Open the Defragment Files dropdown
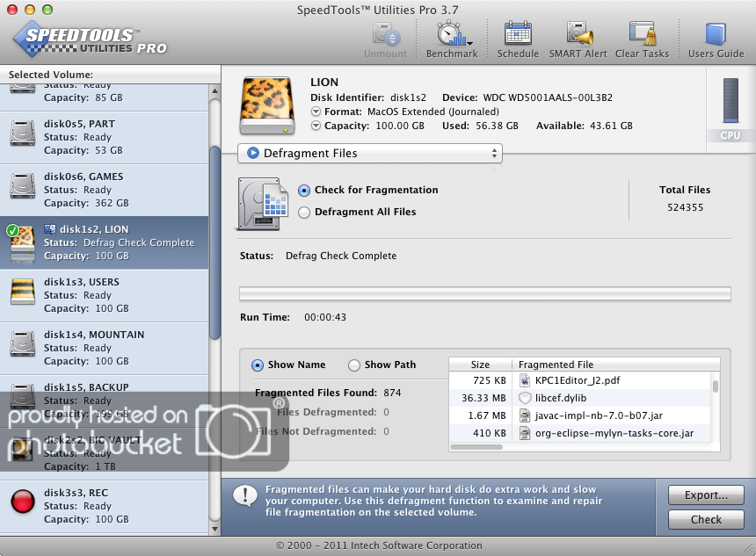Viewport: 756px width, 556px height. click(x=369, y=154)
